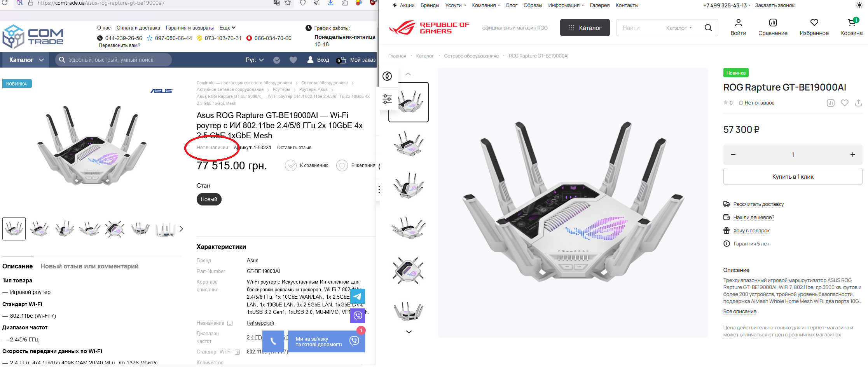Select Новый condition option
The image size is (868, 369).
coord(209,199)
